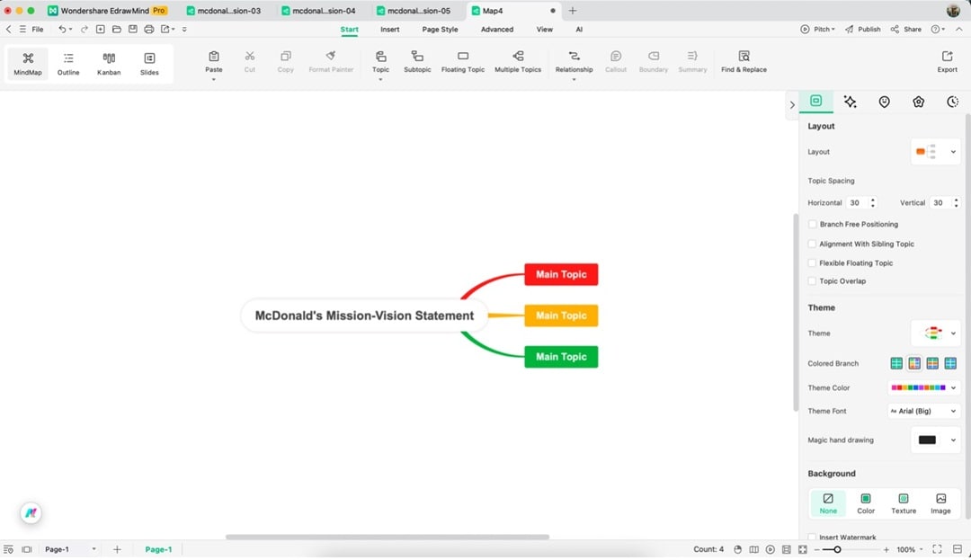
Task: Switch to Outline mode
Action: coord(67,62)
